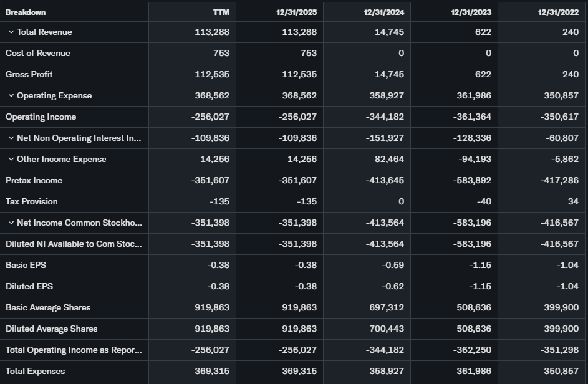
Task: Select the Diluted Average Shares row label
Action: [x=52, y=329]
